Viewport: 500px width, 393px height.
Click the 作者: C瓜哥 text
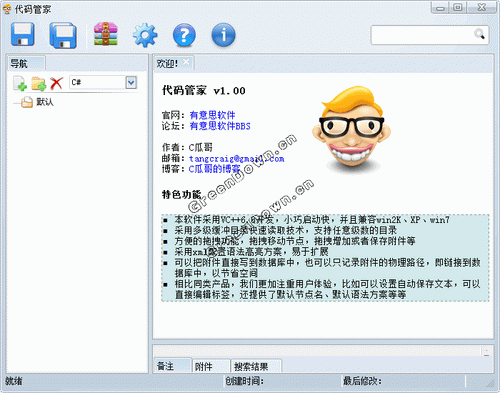coord(187,147)
